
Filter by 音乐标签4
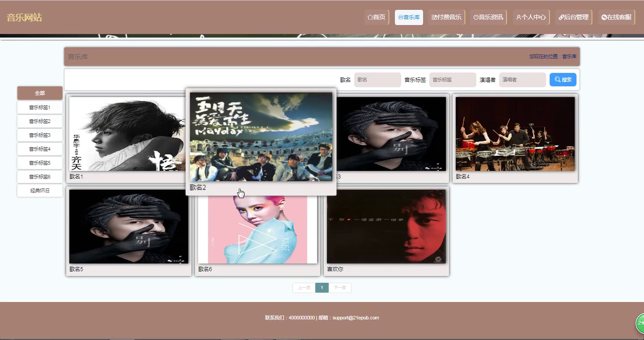(x=40, y=149)
